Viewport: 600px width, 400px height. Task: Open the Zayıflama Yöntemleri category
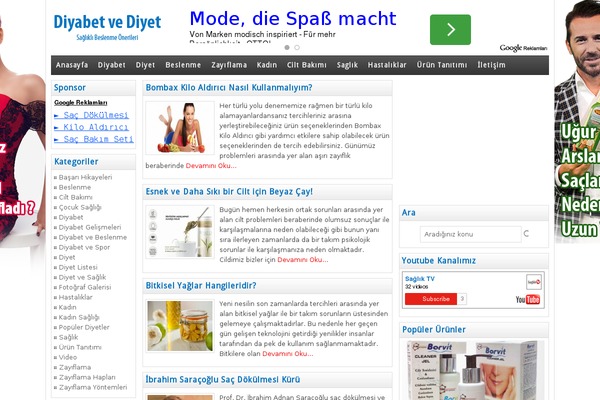coord(93,387)
